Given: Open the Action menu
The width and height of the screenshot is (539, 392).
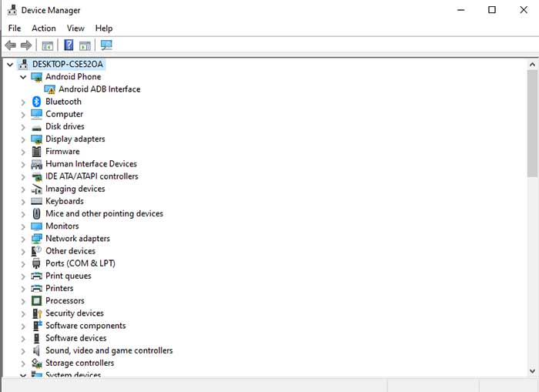Looking at the screenshot, I should (x=43, y=28).
